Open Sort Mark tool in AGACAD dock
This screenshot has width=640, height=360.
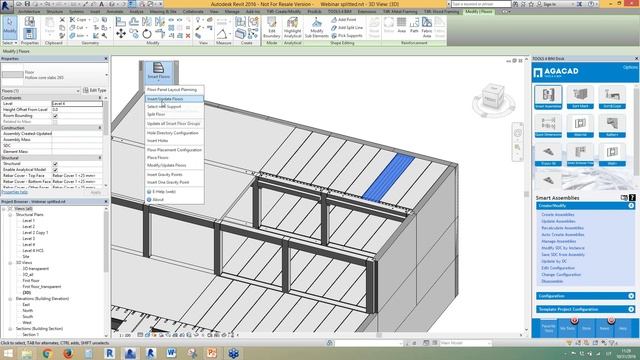pos(580,97)
